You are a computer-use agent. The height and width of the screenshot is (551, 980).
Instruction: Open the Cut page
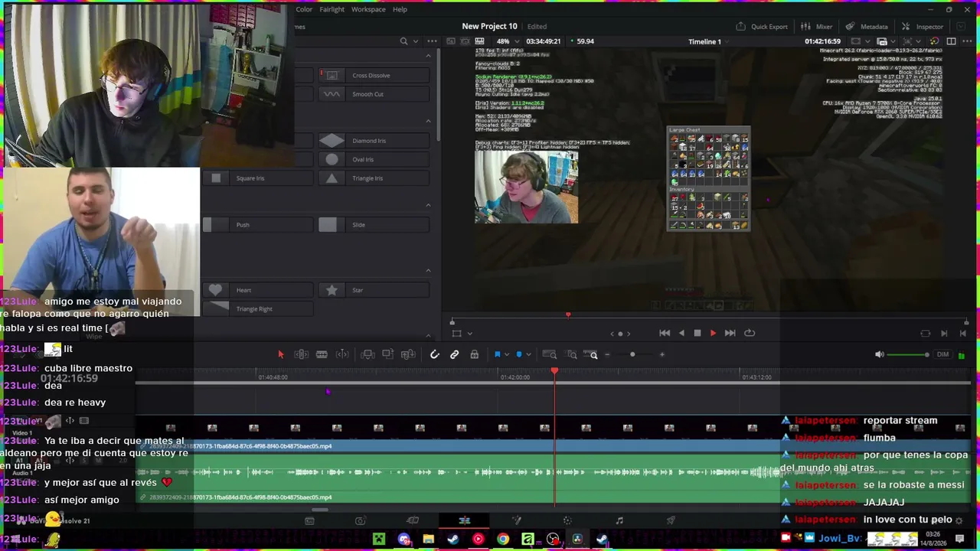click(x=412, y=520)
